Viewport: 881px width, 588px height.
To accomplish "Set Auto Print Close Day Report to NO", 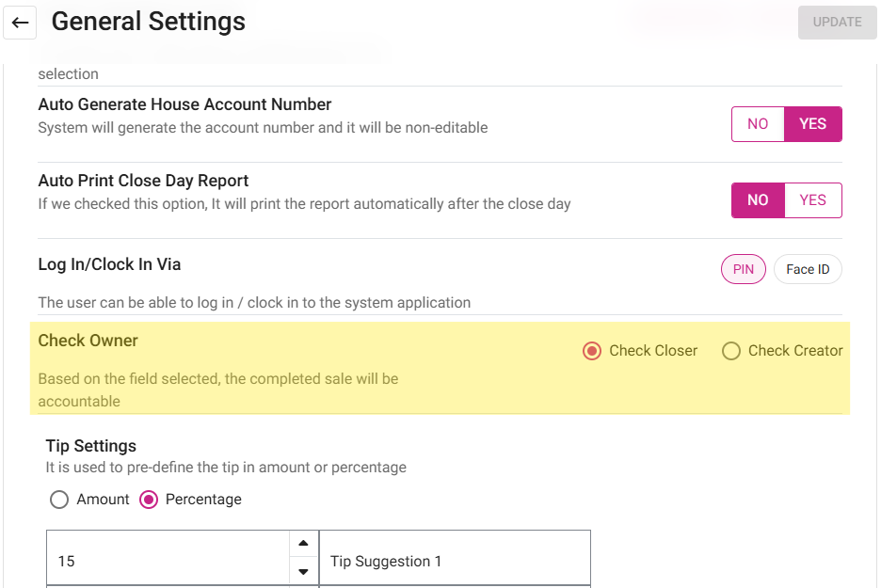I will [x=758, y=200].
